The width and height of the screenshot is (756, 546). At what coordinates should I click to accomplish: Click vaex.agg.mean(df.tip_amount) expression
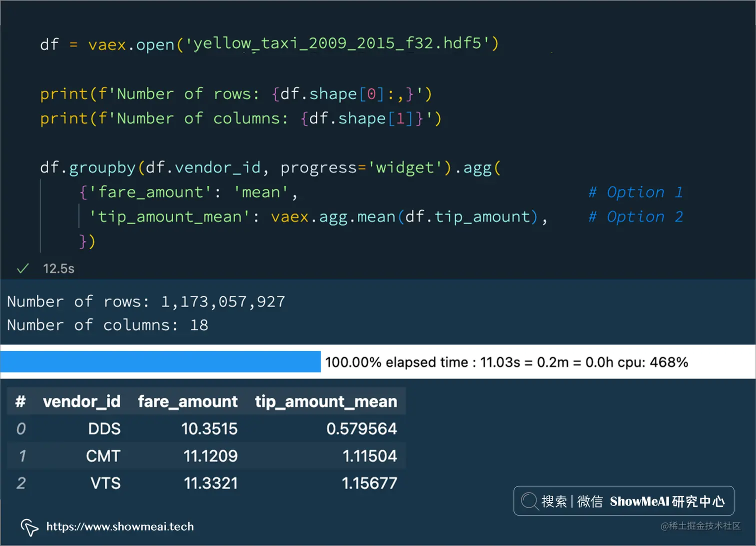[404, 216]
